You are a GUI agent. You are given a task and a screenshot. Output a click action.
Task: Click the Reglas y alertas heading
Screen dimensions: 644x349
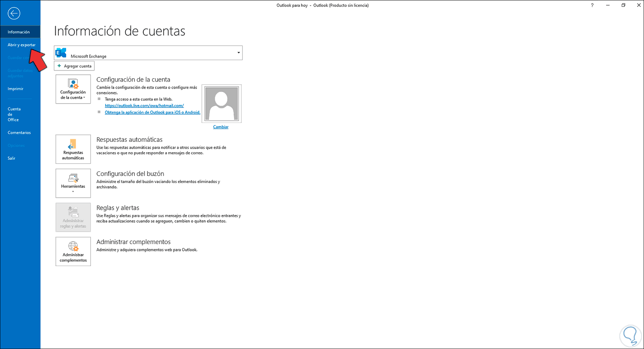point(118,208)
